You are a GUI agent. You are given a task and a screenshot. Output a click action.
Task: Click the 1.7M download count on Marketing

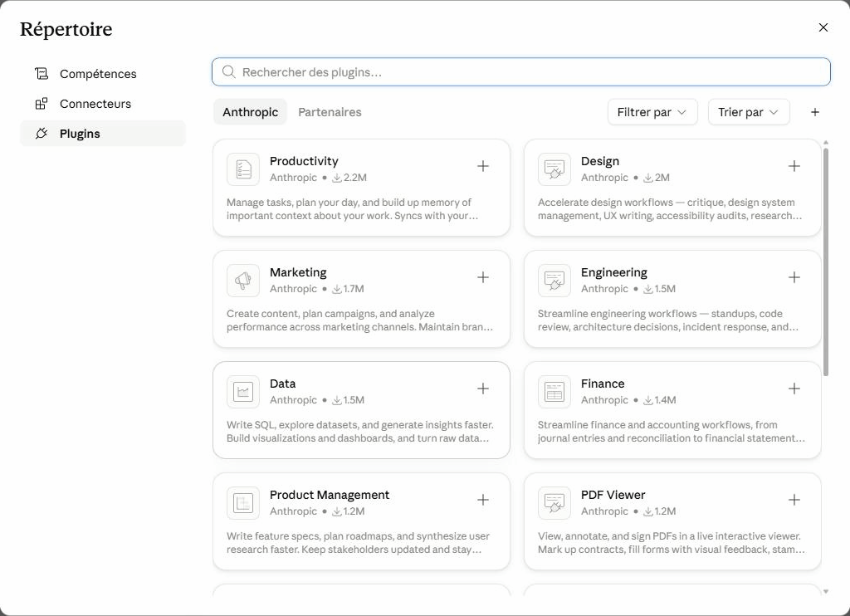tap(348, 288)
